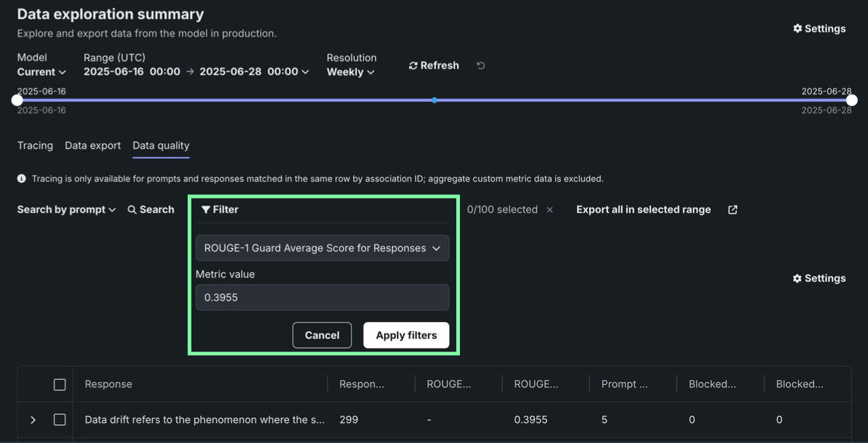Open the ROUGE-1 Guard metric dropdown

[x=322, y=248]
